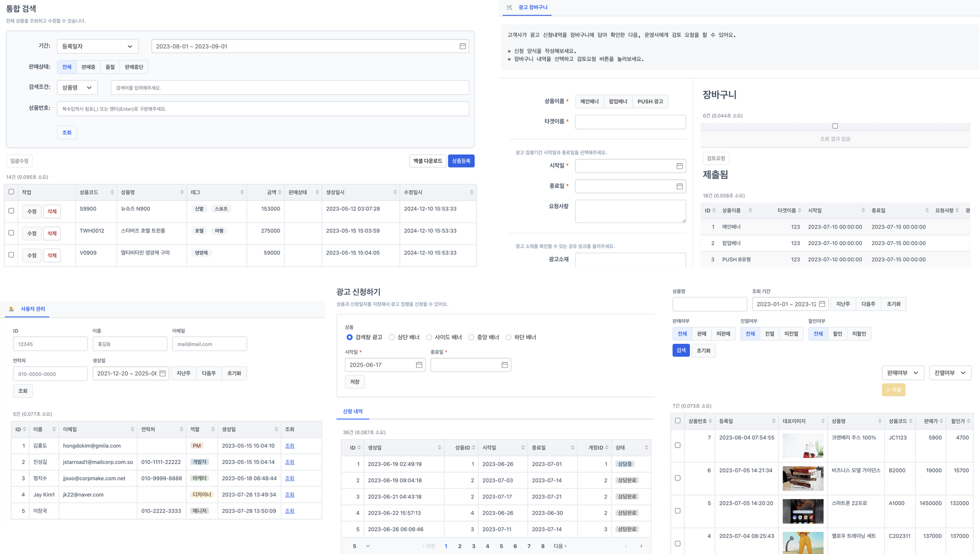The width and height of the screenshot is (980, 554).
Task: Click the 타겟이름 input field
Action: (x=630, y=122)
